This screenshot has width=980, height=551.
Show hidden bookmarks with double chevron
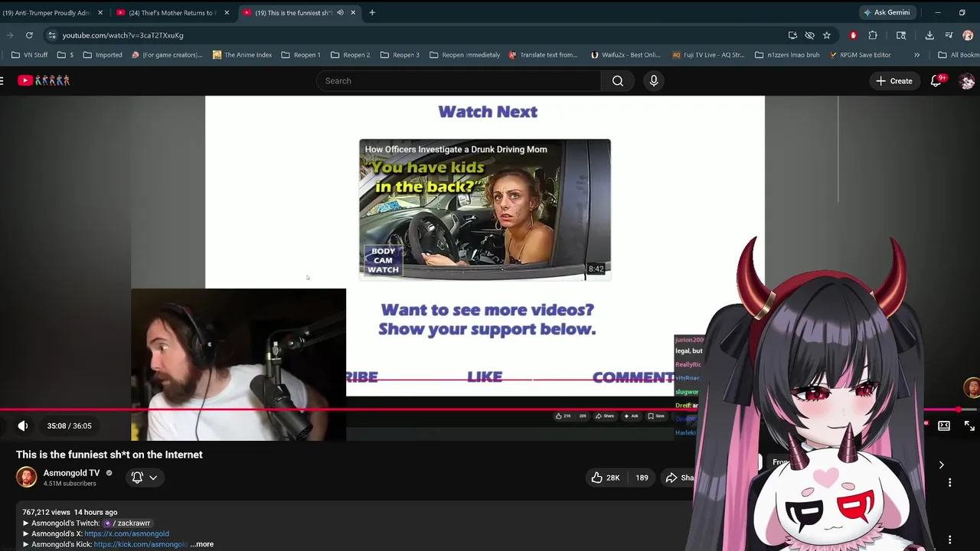[x=916, y=55]
